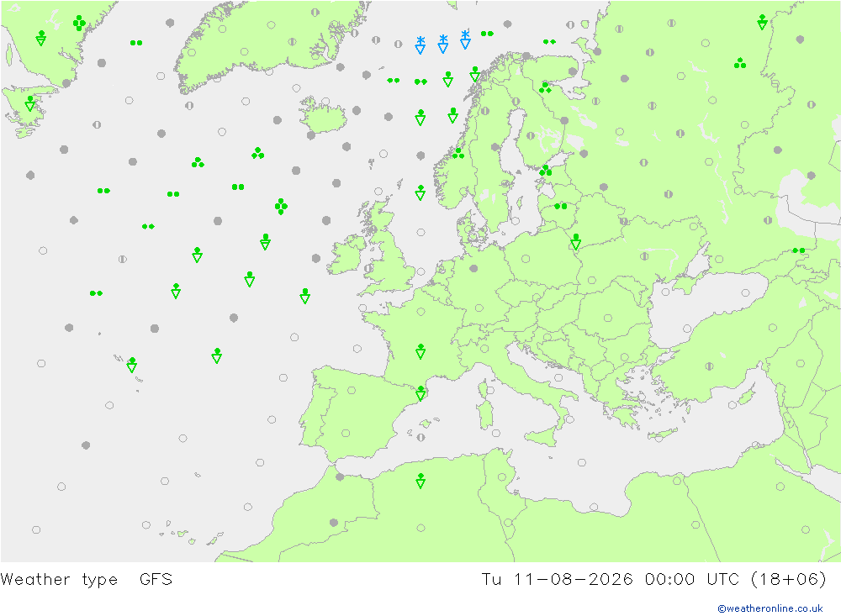Click the Weather type GFS label

(x=87, y=580)
